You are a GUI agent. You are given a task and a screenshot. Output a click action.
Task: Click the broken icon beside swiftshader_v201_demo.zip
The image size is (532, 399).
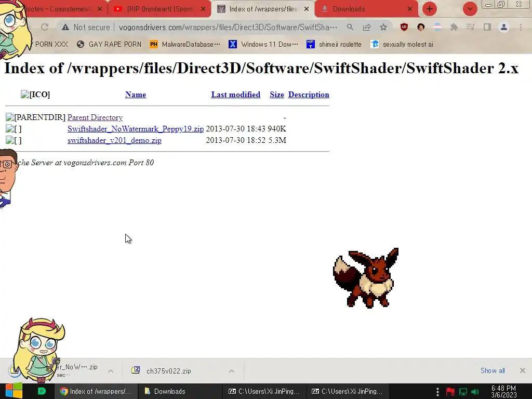[14, 140]
